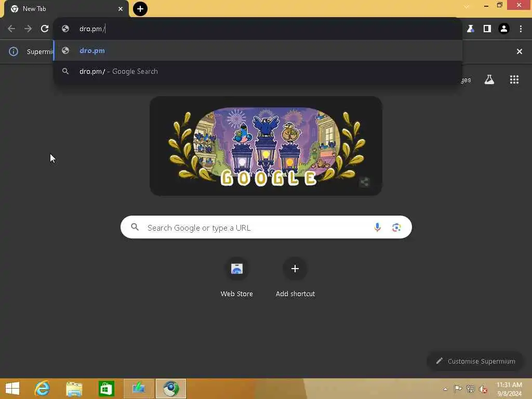The height and width of the screenshot is (399, 532).
Task: Select the New Tab tab
Action: 66,9
